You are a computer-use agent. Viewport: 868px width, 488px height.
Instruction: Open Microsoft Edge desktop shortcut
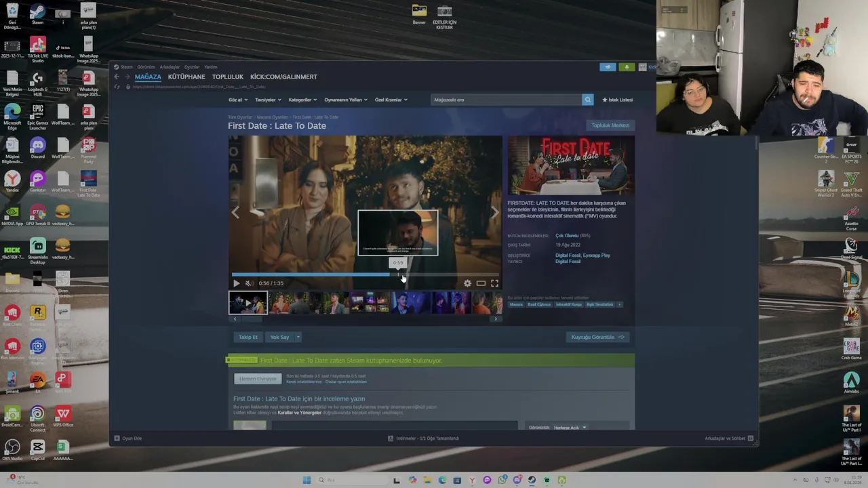click(x=12, y=115)
